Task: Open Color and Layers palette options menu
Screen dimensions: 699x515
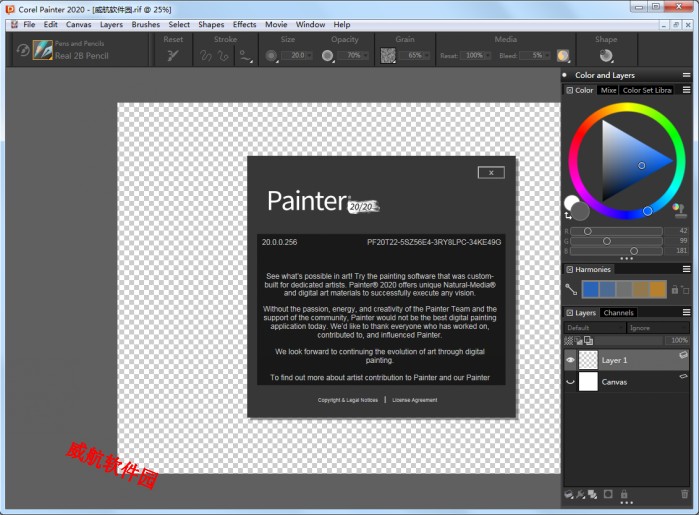Action: 687,75
